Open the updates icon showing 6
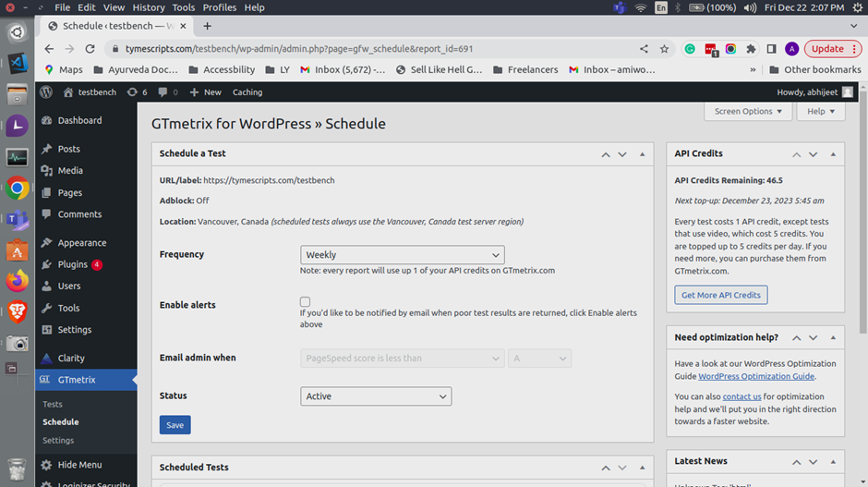The image size is (868, 487). [x=138, y=92]
